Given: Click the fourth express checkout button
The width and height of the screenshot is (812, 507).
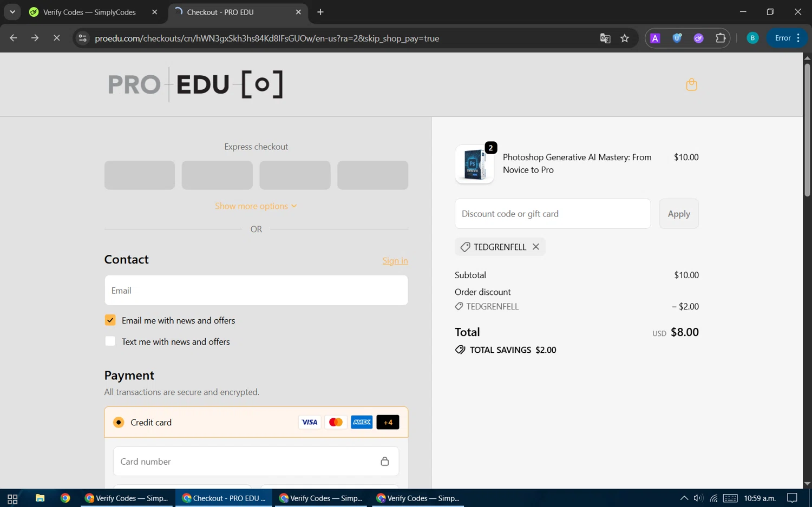Looking at the screenshot, I should 373,175.
